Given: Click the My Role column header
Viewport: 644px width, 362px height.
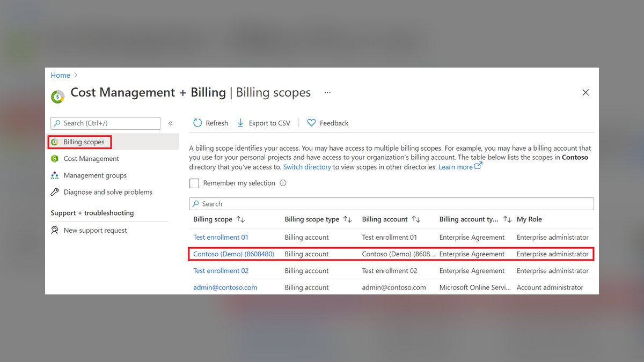Looking at the screenshot, I should coord(529,219).
